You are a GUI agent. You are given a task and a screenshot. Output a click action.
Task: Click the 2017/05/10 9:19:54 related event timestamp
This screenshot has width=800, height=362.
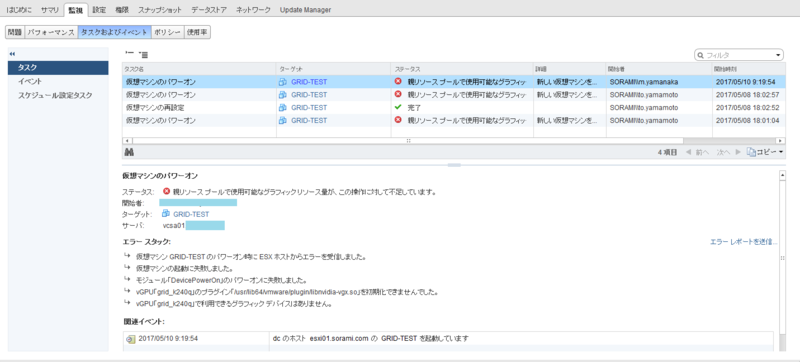pyautogui.click(x=168, y=339)
